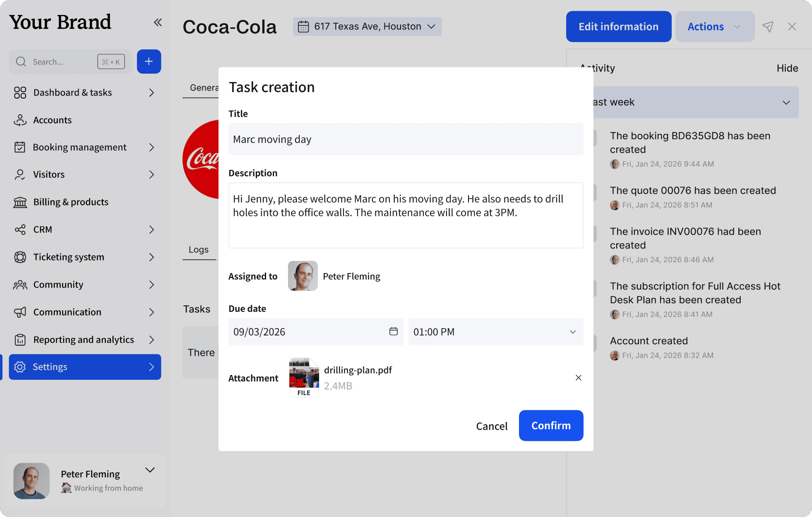The width and height of the screenshot is (812, 517).
Task: Open the CRM section icon
Action: pyautogui.click(x=20, y=229)
